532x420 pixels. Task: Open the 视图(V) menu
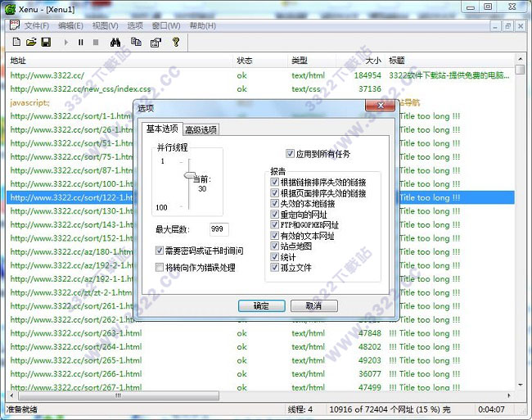tap(106, 25)
